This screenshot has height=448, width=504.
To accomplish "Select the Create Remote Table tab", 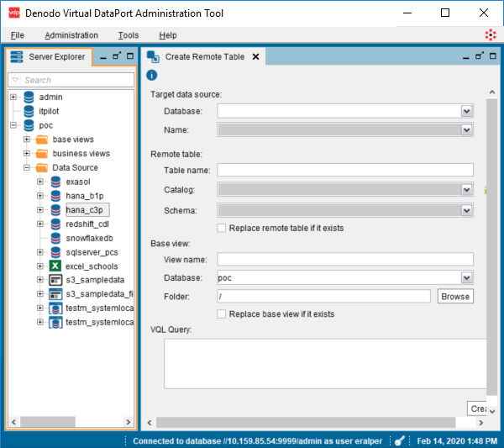I will click(x=204, y=57).
